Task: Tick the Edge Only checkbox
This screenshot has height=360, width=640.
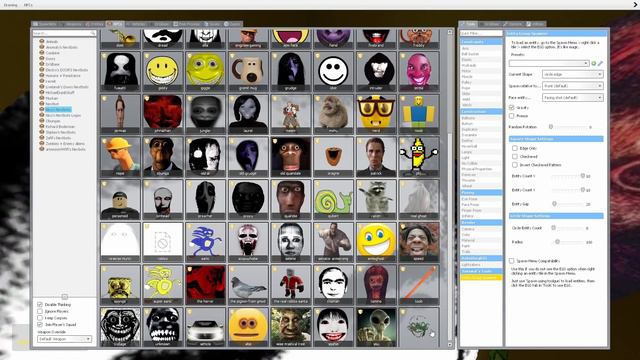Action: pyautogui.click(x=515, y=148)
